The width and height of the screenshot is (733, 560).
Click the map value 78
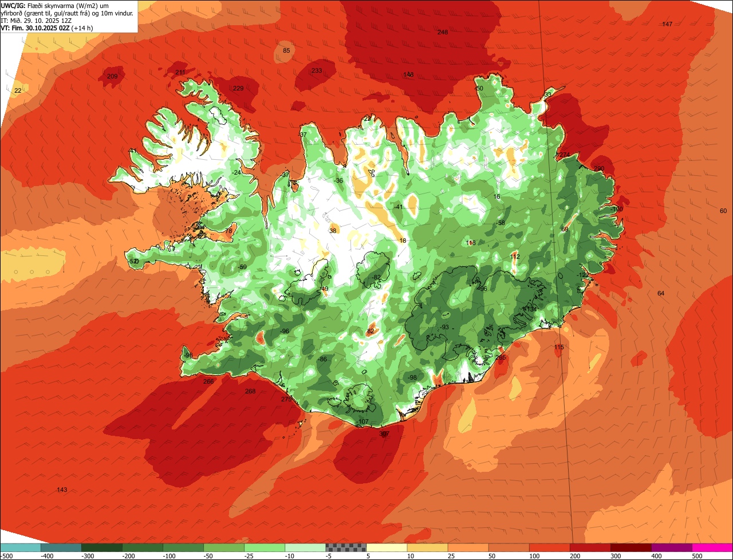pos(228,231)
